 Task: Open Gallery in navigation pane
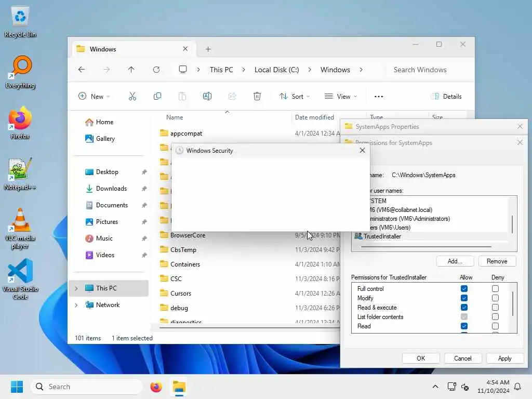pos(105,139)
